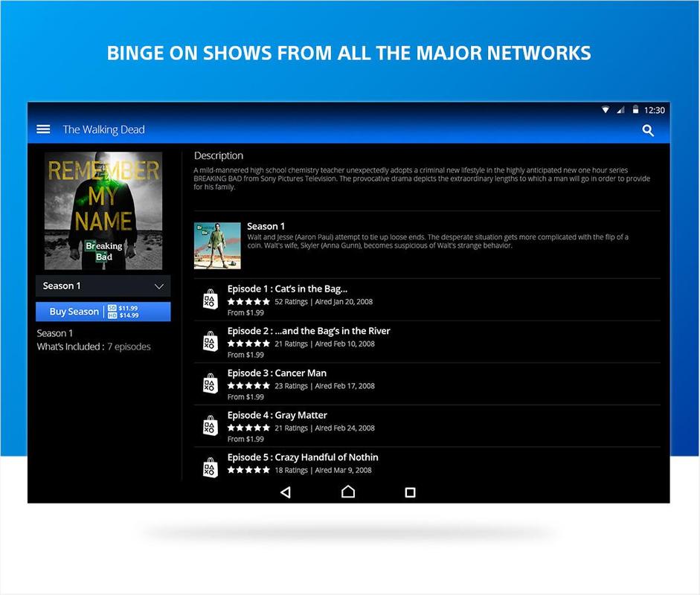Tap shopping bag icon for Episode 1
The image size is (700, 595).
tap(211, 299)
